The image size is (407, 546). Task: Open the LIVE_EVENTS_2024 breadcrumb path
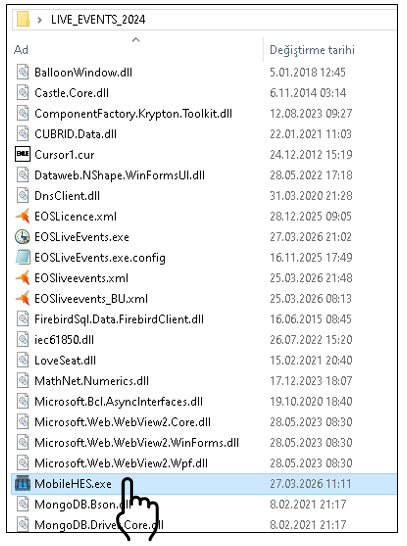pyautogui.click(x=98, y=20)
